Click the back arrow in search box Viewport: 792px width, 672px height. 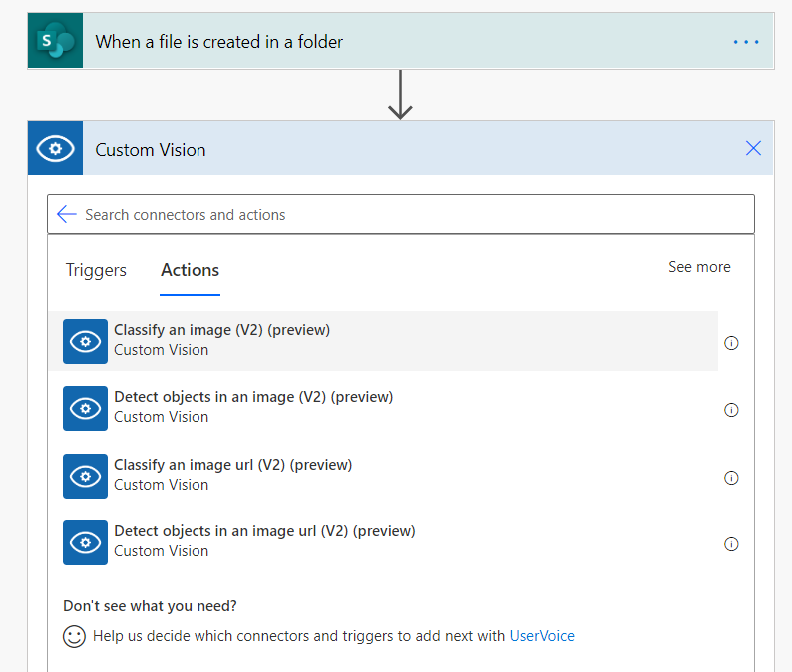click(67, 214)
